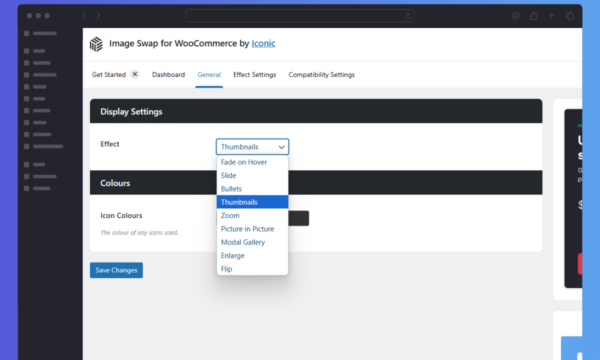
Task: Select the Enlarge effect option
Action: (252, 256)
